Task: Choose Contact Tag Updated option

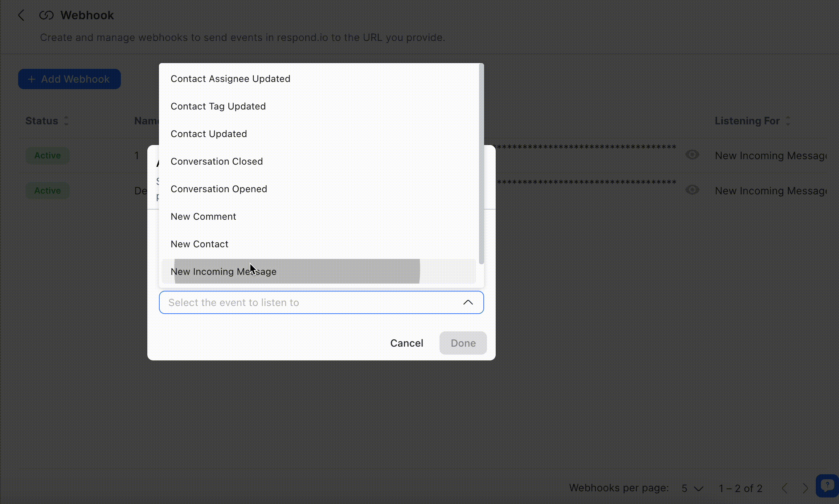Action: coord(218,106)
